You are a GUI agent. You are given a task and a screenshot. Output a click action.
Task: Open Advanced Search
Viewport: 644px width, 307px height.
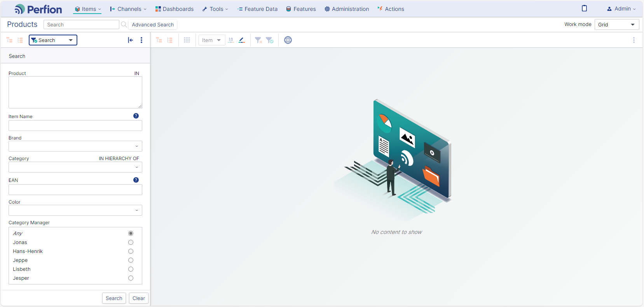point(153,24)
